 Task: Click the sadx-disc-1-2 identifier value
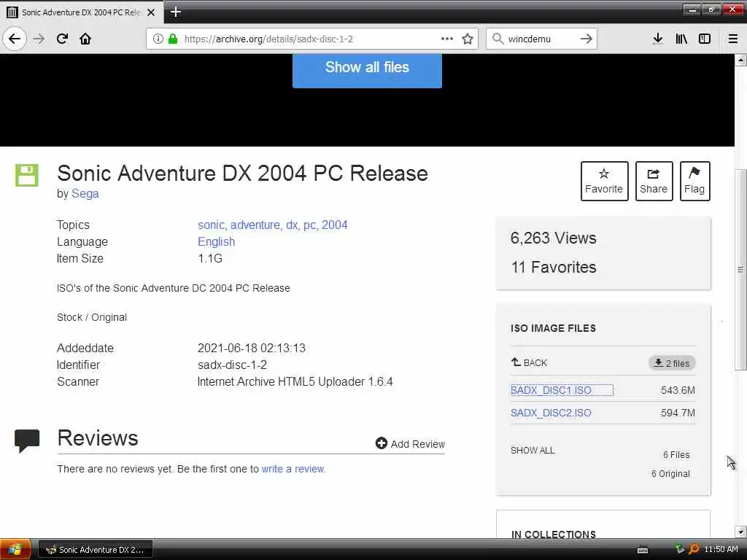point(232,365)
